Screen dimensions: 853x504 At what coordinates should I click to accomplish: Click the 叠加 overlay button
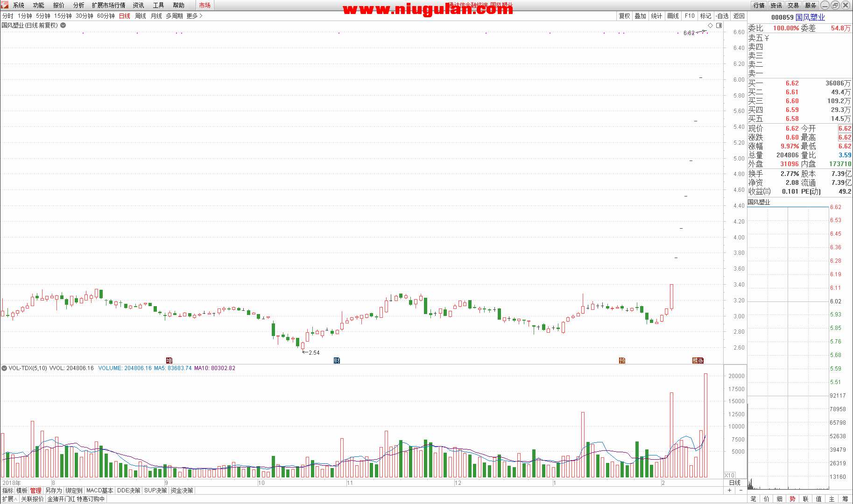[x=641, y=16]
